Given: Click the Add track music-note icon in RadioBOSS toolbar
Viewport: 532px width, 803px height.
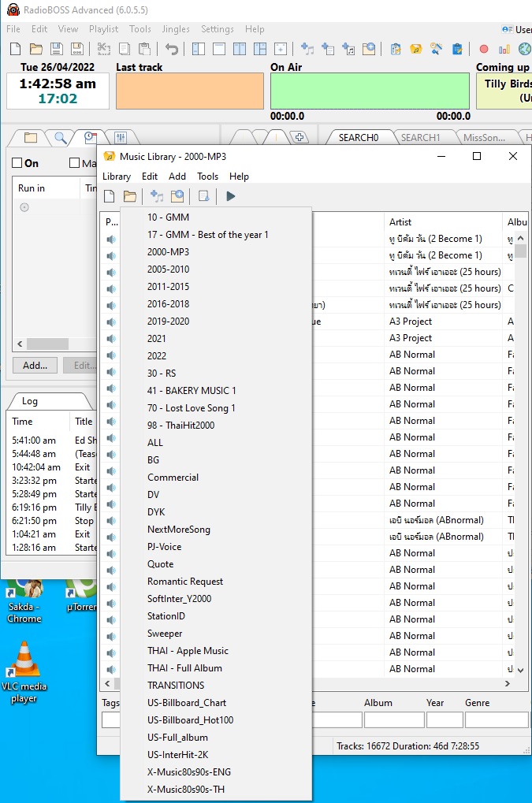Looking at the screenshot, I should pyautogui.click(x=307, y=49).
